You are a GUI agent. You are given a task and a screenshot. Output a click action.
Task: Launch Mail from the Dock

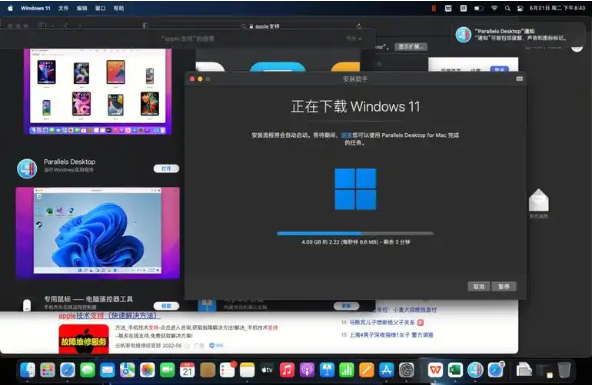108,370
